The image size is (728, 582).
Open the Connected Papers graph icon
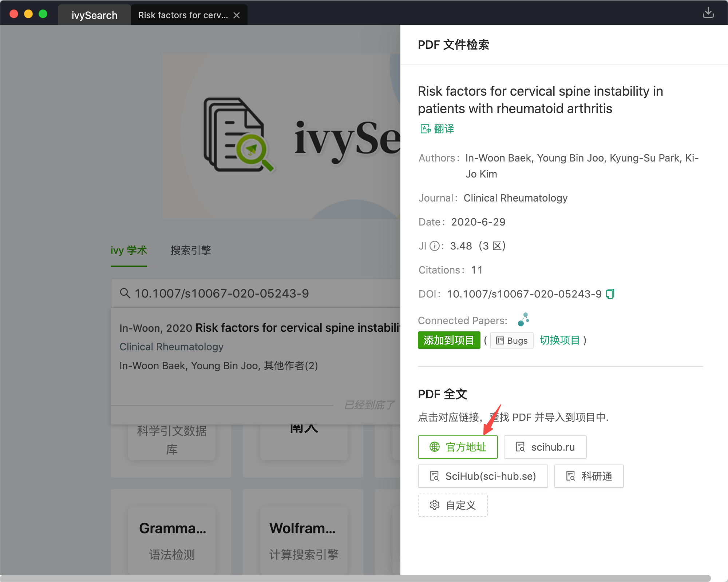523,319
